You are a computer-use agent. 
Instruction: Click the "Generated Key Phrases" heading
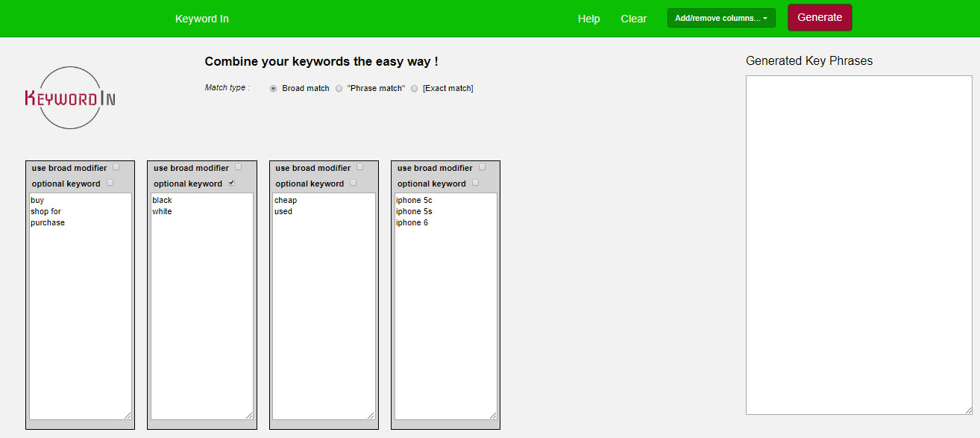click(809, 60)
